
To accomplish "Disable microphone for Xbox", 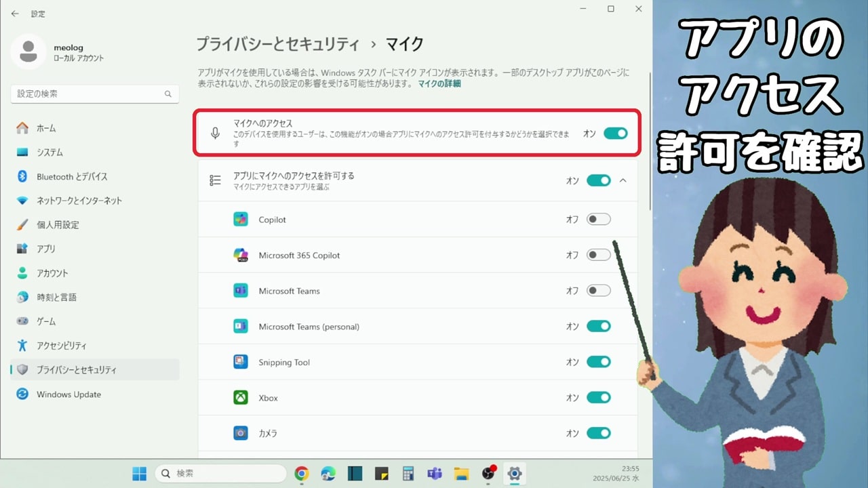I will click(x=599, y=398).
